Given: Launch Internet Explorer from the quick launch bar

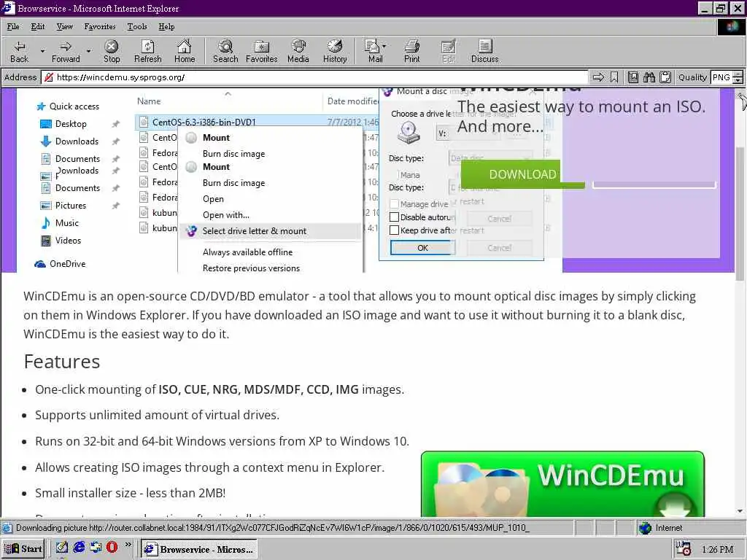Looking at the screenshot, I should [x=79, y=547].
